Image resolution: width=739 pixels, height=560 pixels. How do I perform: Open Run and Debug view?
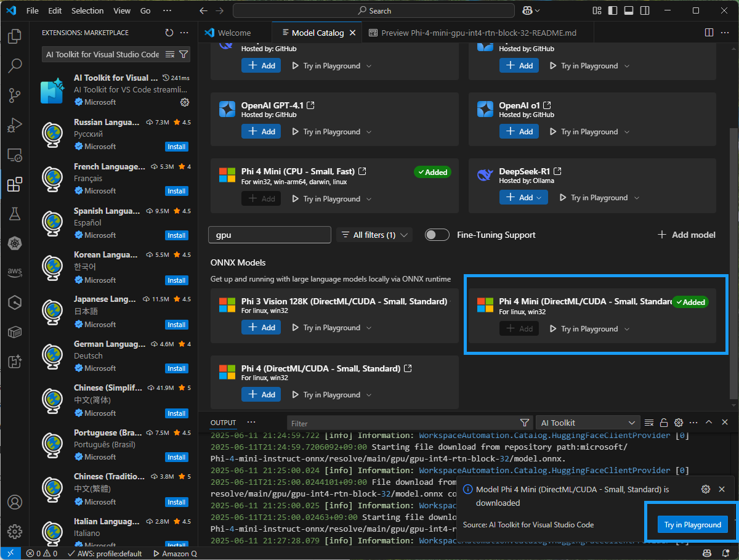(15, 125)
